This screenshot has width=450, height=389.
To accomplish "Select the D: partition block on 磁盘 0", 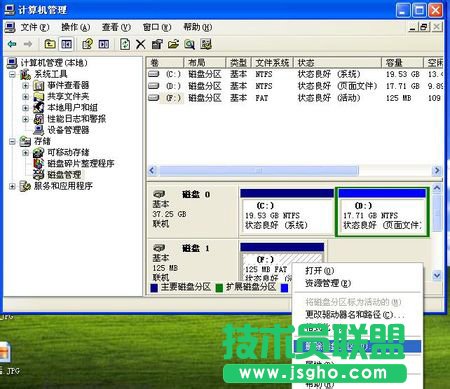I will click(382, 212).
